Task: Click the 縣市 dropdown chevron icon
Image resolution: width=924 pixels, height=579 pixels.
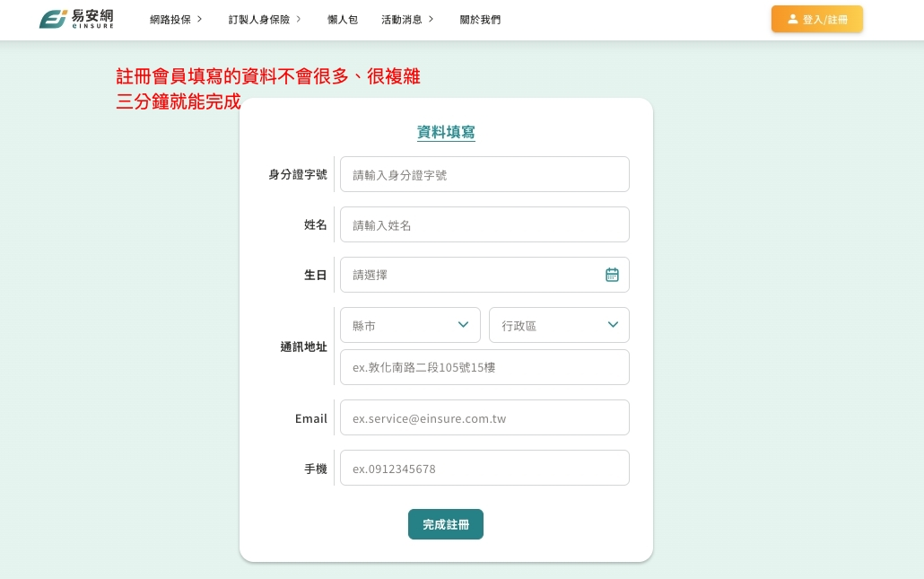Action: point(463,325)
